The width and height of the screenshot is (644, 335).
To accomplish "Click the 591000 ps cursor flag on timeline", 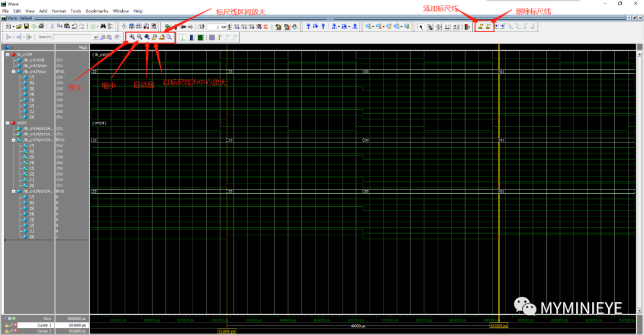I will pos(498,325).
